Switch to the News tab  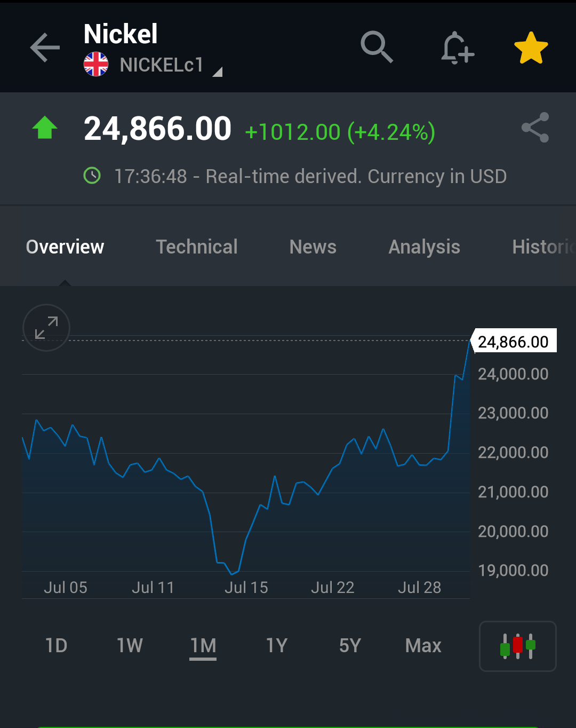tap(313, 247)
